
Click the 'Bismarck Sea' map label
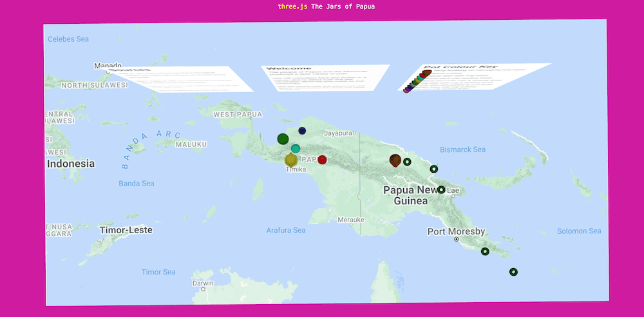point(462,149)
